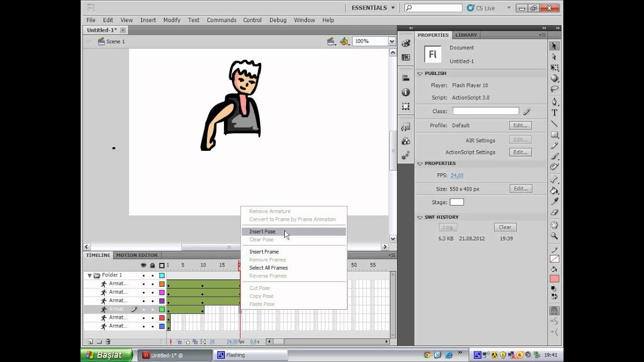Click the delete layer trash icon
Image resolution: width=644 pixels, height=362 pixels.
pos(108,342)
